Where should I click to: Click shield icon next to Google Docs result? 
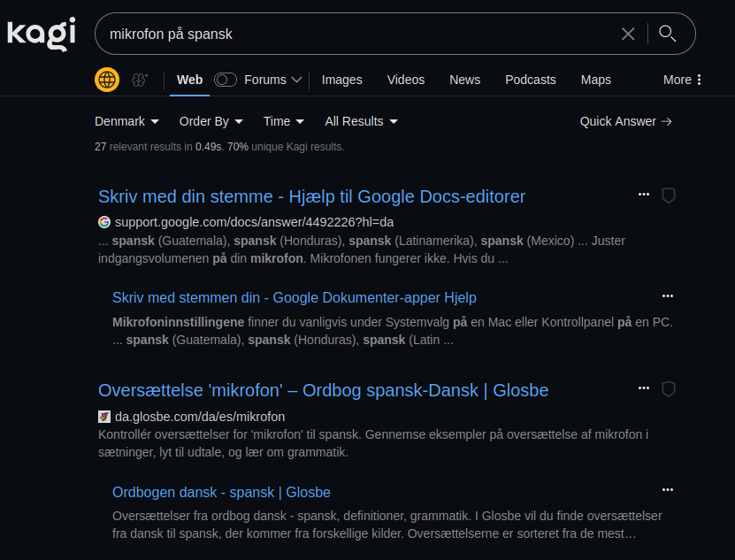tap(669, 196)
